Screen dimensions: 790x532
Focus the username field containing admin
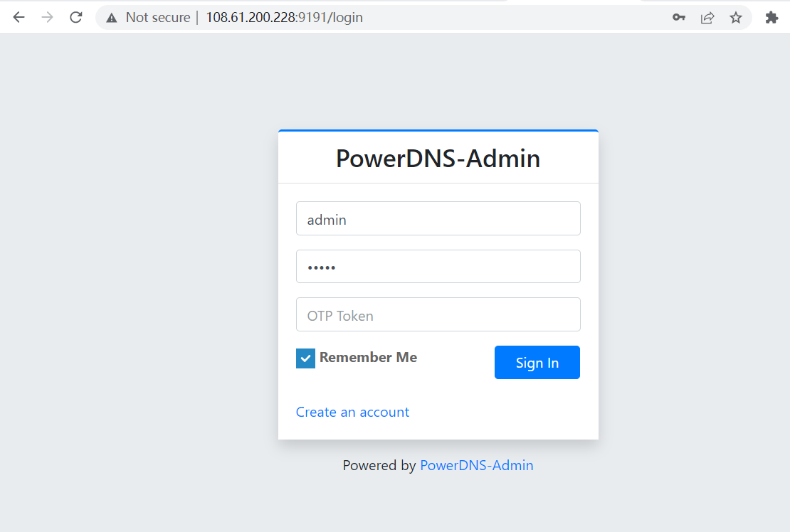pyautogui.click(x=438, y=218)
